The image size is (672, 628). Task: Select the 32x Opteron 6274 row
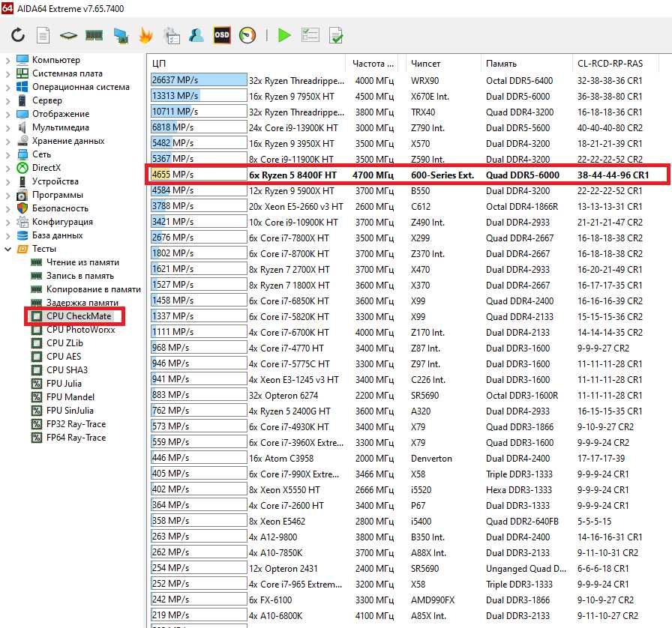click(283, 396)
